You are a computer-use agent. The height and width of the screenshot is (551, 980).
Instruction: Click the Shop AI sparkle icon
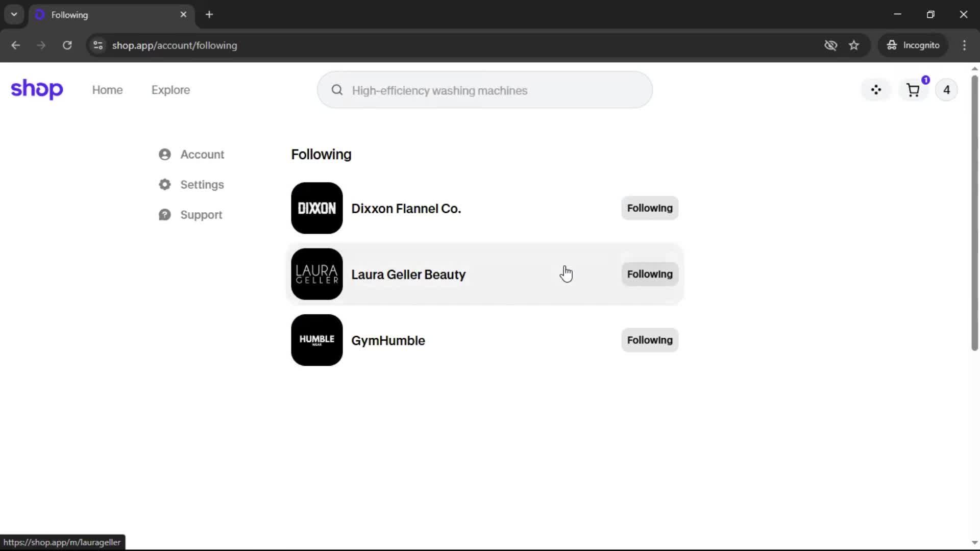[876, 90]
